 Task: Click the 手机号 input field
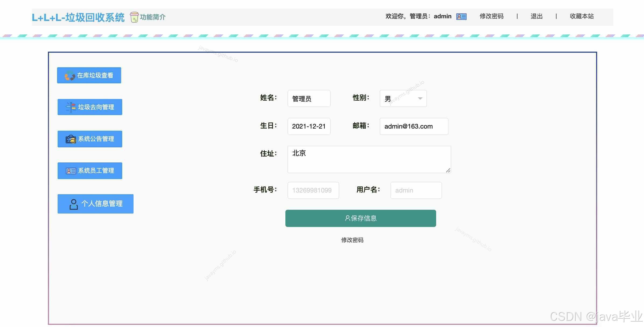(313, 190)
